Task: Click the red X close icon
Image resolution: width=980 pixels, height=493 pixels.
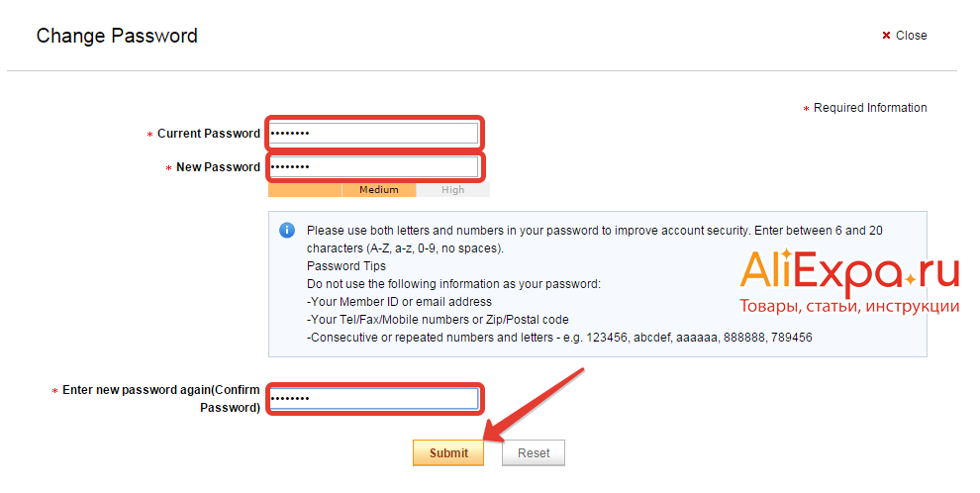Action: point(886,36)
